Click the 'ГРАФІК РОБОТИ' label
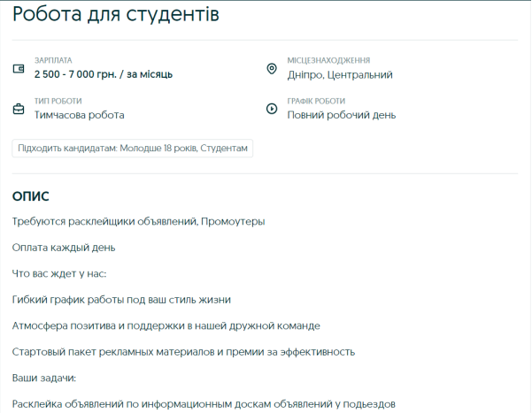Screen dimensions: 532x413 [x=316, y=101]
